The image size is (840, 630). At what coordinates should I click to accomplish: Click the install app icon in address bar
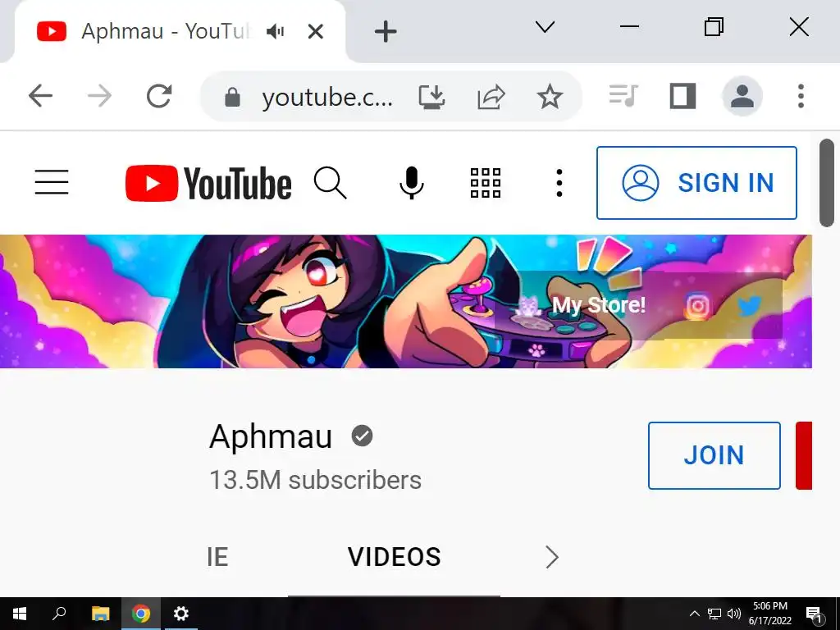pyautogui.click(x=431, y=97)
